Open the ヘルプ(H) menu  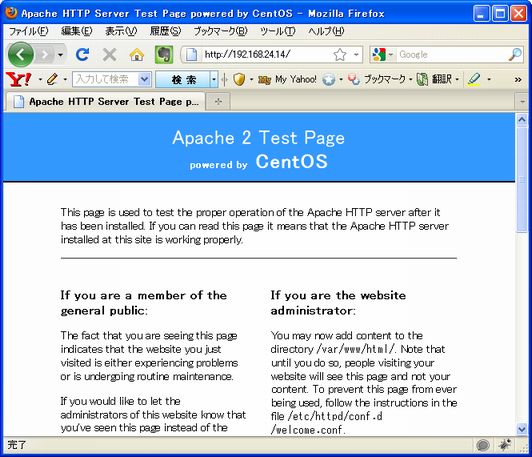(326, 31)
